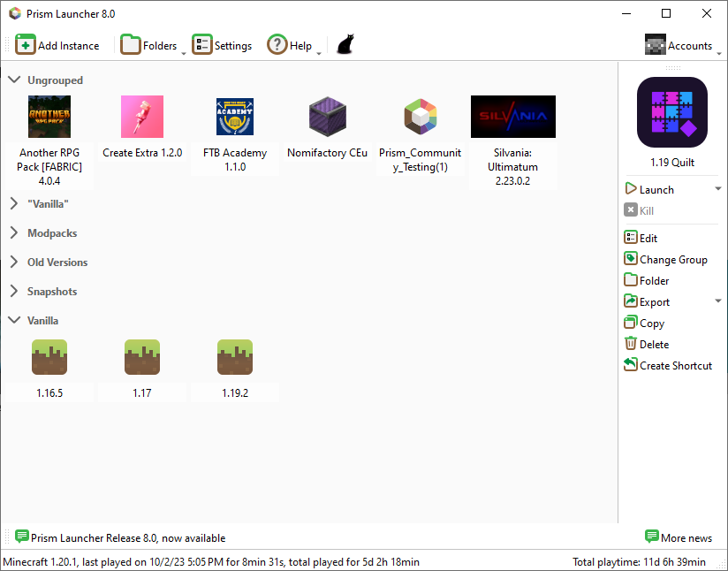Click the Add Instance icon

pyautogui.click(x=26, y=44)
